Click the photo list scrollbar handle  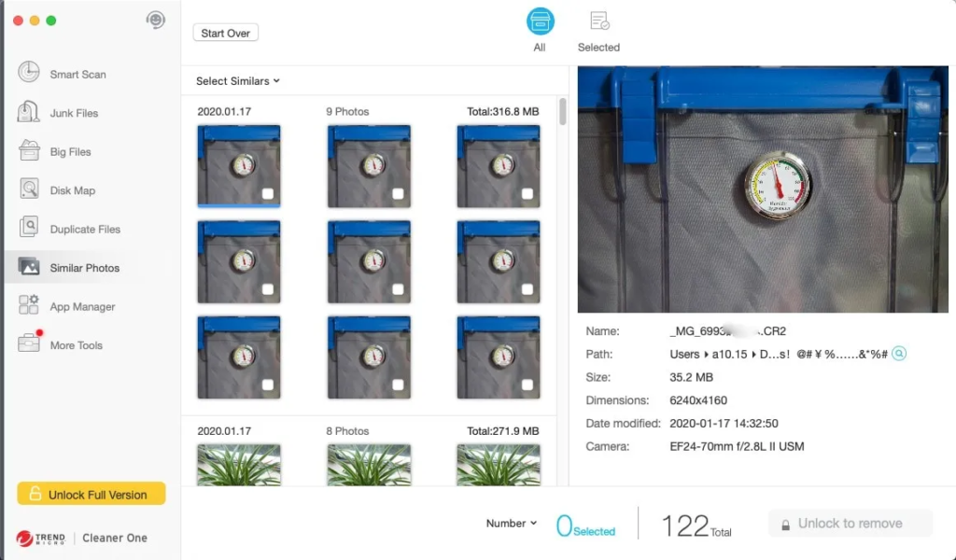[x=562, y=111]
